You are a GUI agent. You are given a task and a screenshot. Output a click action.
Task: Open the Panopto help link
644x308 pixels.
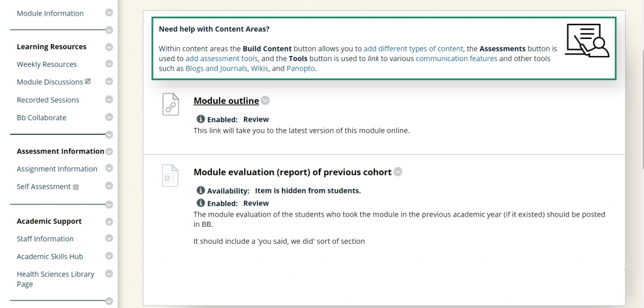tap(301, 68)
